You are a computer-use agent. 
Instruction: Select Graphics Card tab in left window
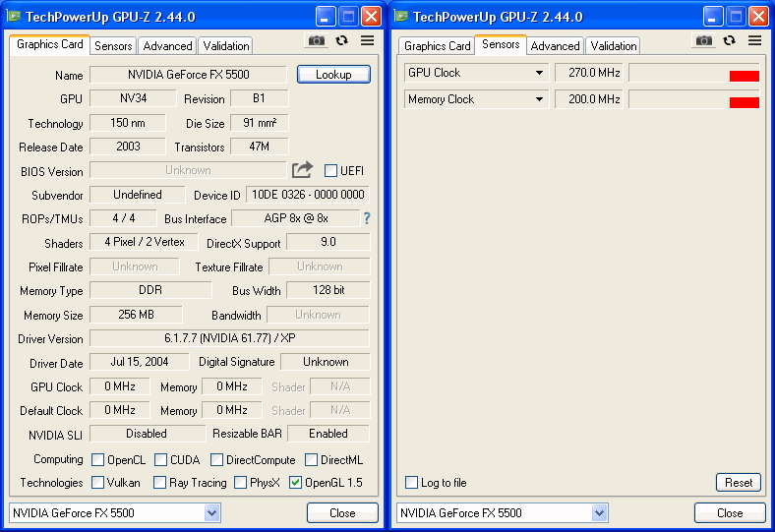pos(49,44)
